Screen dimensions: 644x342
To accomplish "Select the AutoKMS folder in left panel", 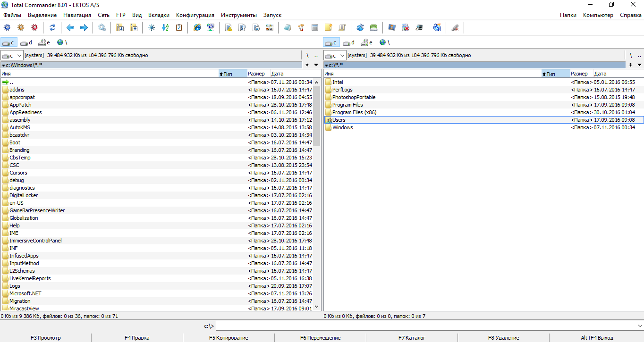I will (x=157, y=127).
